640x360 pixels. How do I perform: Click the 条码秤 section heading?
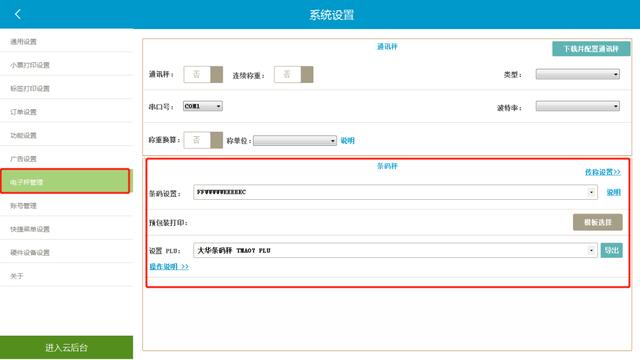click(x=387, y=166)
